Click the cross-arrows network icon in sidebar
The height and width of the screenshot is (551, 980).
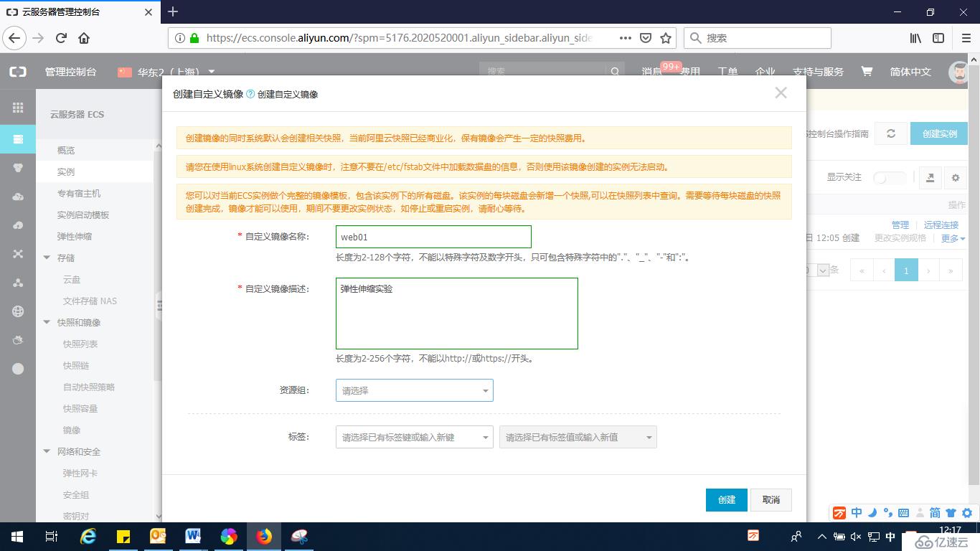tap(18, 254)
